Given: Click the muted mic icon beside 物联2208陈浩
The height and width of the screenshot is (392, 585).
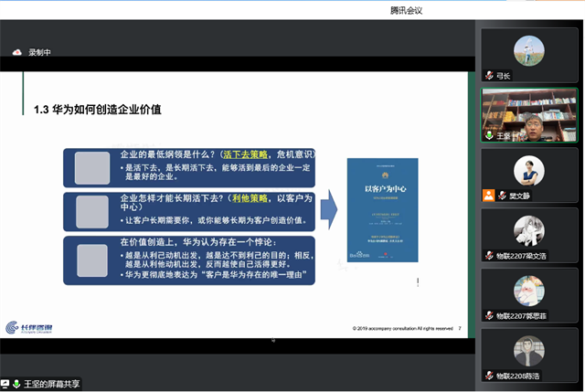Looking at the screenshot, I should (x=490, y=376).
